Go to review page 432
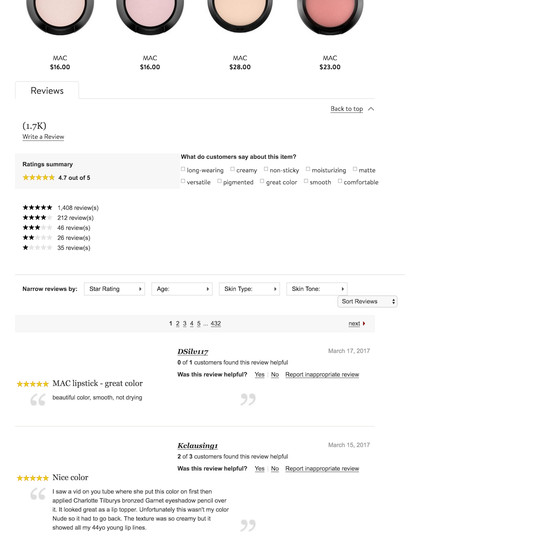 216,323
